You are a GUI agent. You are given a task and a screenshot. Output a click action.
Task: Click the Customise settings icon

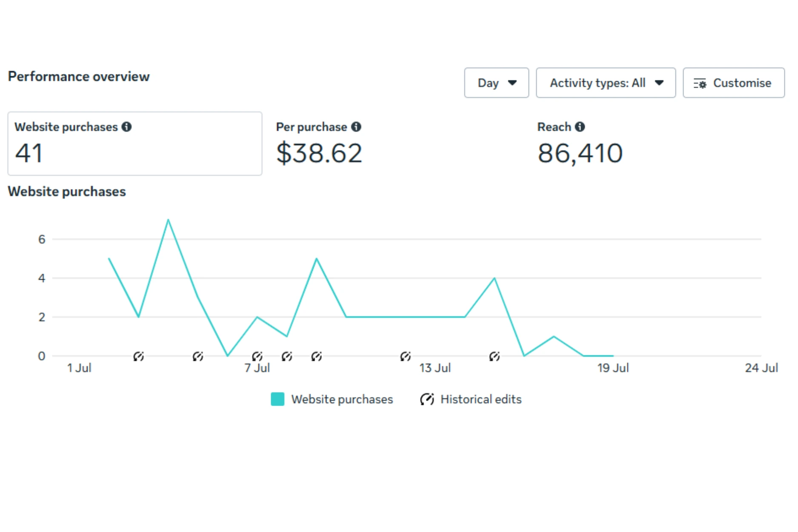(700, 83)
